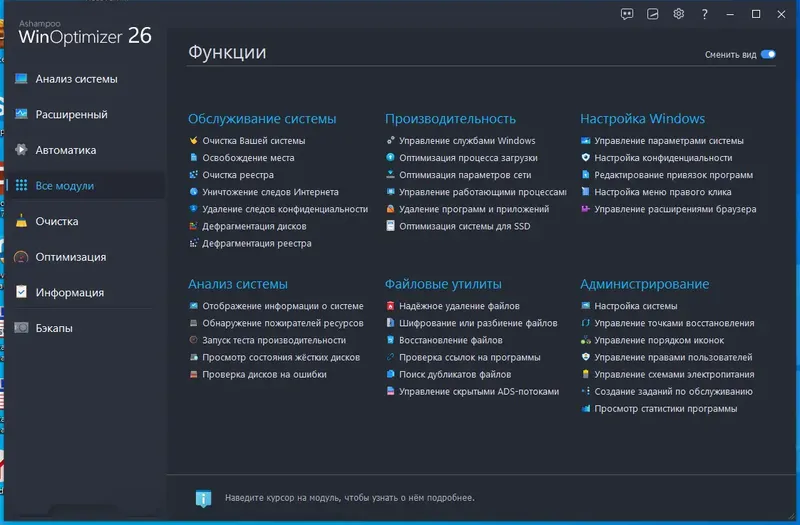The image size is (800, 525).
Task: Click the 'Надёжное удаление файлов' shredder icon
Action: tap(390, 306)
